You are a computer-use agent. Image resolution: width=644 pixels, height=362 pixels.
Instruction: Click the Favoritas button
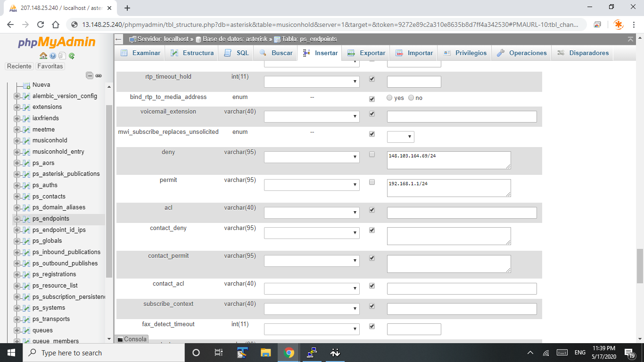50,66
